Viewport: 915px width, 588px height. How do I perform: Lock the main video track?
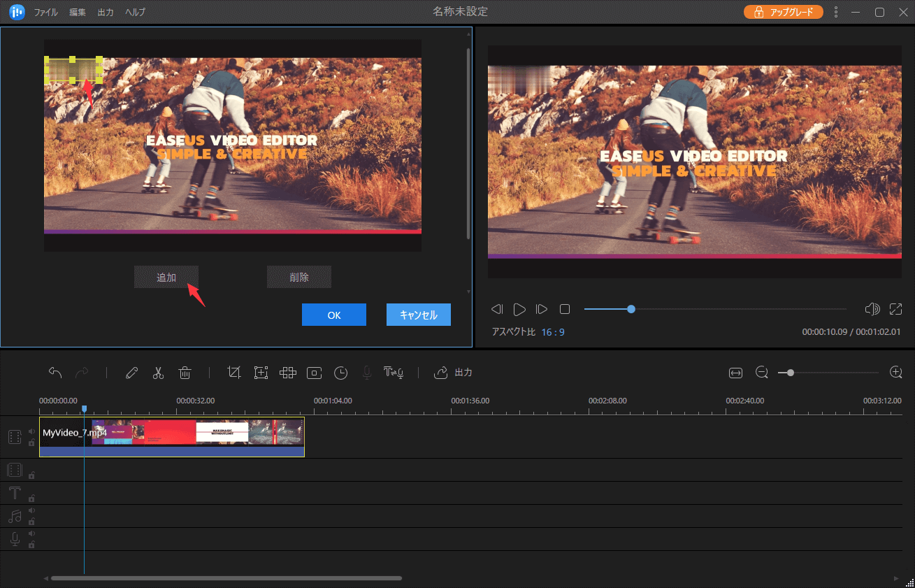coord(31,443)
